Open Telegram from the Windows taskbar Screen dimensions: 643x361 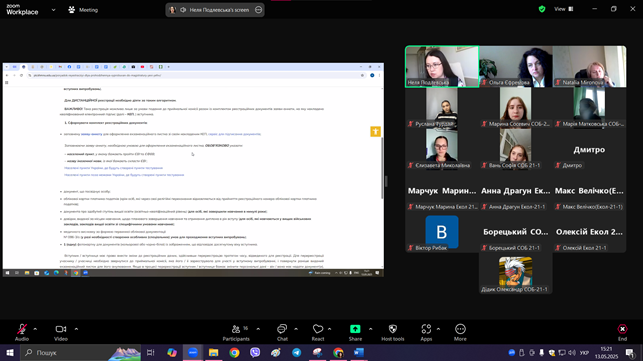pos(296,352)
